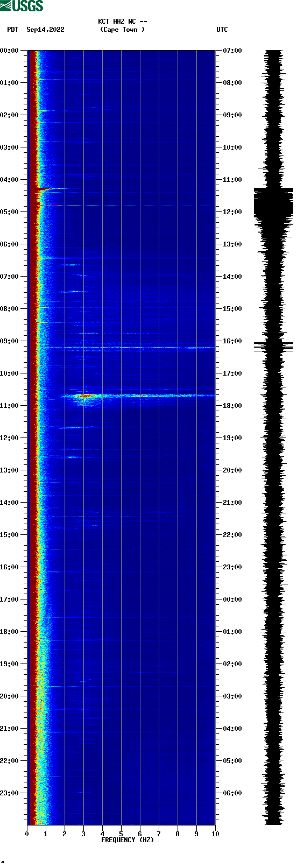Screen dimensions: 297x868
Task: Click the 'FREQUENCY (HZ)' axis label
Action: 128,840
